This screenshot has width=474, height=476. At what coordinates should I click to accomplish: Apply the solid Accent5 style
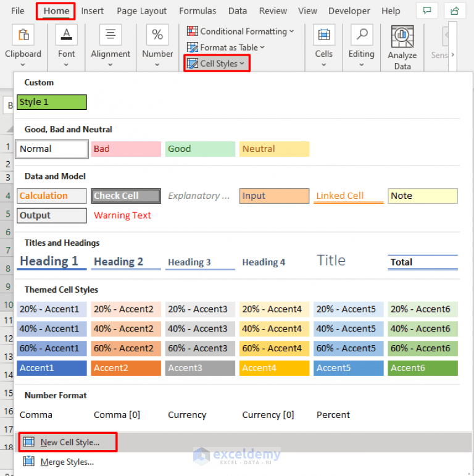348,368
